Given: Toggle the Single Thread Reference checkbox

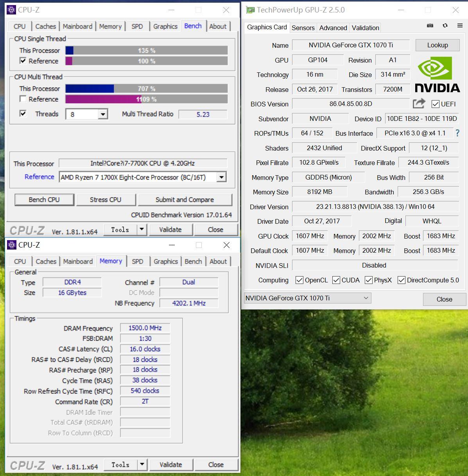Looking at the screenshot, I should [x=23, y=61].
